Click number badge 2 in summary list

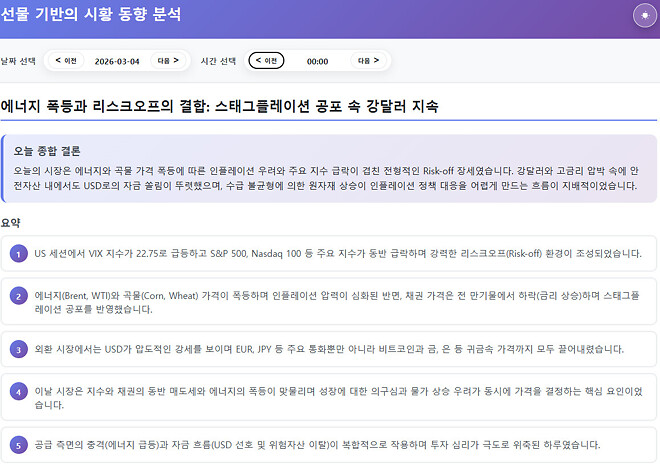(x=19, y=296)
